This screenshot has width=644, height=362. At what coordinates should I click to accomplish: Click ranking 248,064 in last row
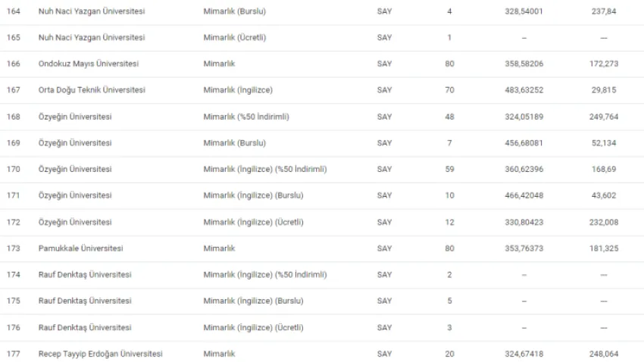pyautogui.click(x=603, y=354)
